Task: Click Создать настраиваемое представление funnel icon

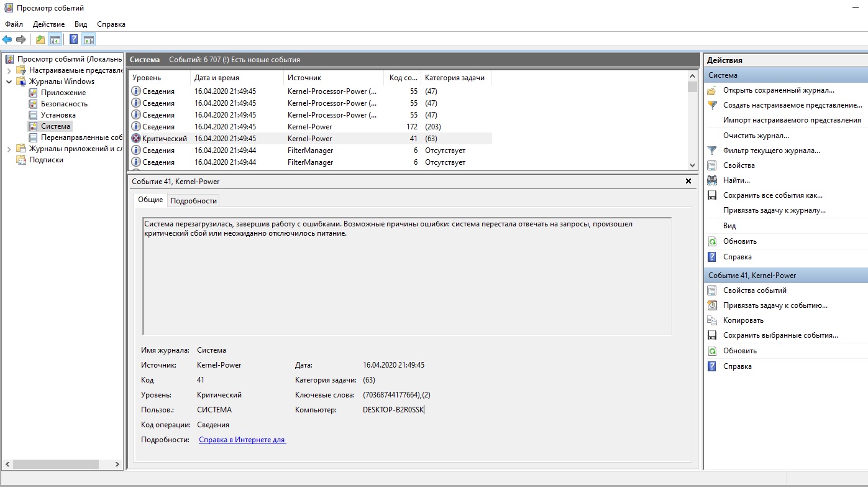Action: [x=712, y=106]
